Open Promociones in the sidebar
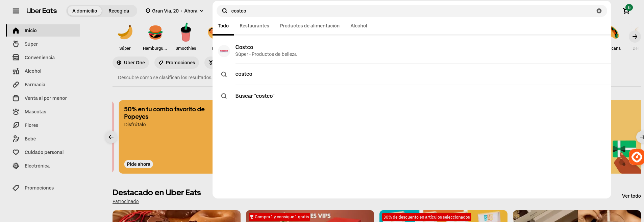 (43, 188)
